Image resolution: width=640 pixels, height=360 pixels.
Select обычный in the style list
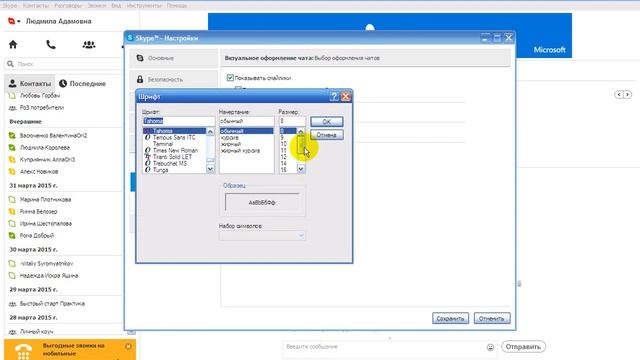(x=247, y=131)
